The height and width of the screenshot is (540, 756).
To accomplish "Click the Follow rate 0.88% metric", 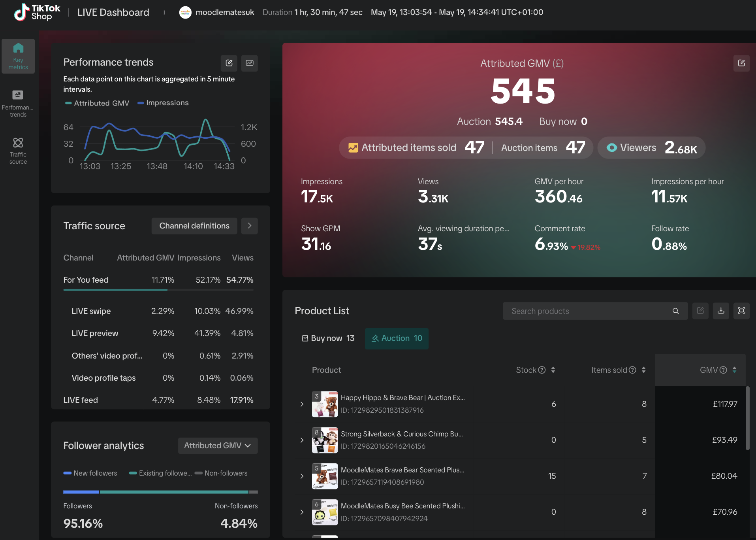I will (x=670, y=238).
